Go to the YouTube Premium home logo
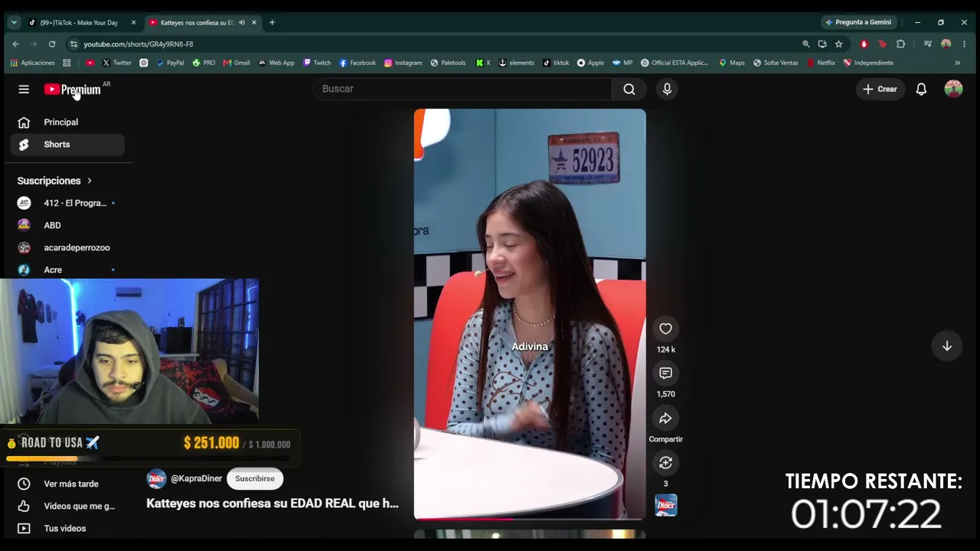The image size is (980, 551). tap(72, 90)
